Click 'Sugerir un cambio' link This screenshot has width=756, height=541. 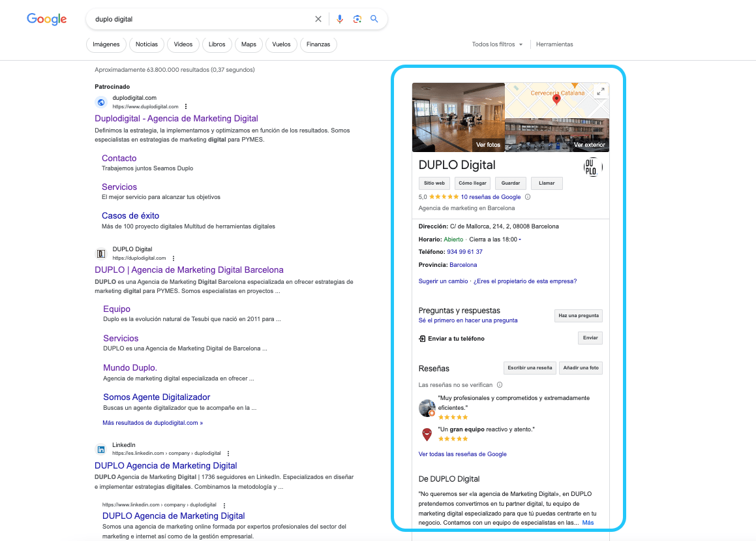443,281
